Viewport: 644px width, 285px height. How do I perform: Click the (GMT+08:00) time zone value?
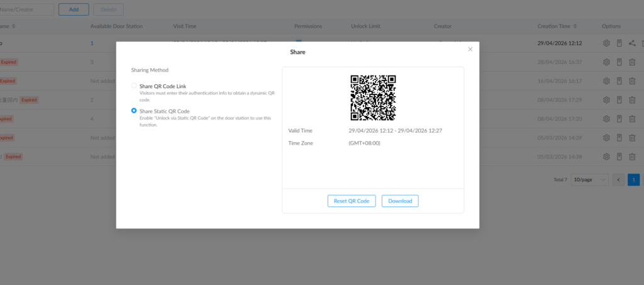(365, 143)
